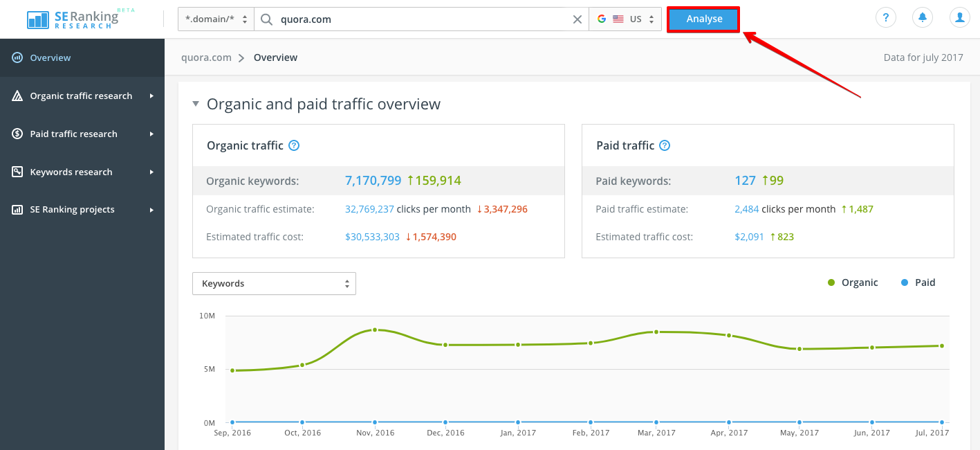Screen dimensions: 980x450
Task: Open the 2,484 paid traffic estimate link
Action: click(x=746, y=209)
